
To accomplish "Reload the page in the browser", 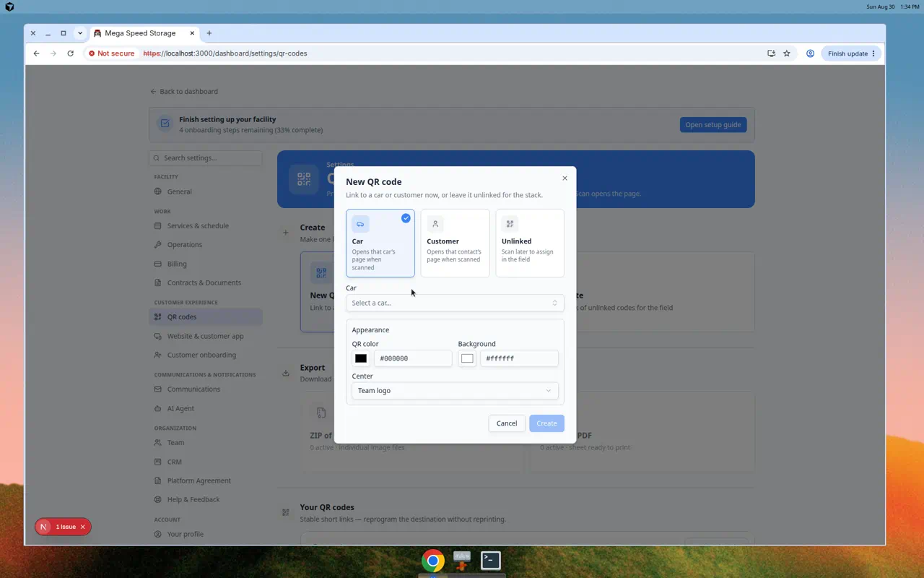I will tap(70, 53).
